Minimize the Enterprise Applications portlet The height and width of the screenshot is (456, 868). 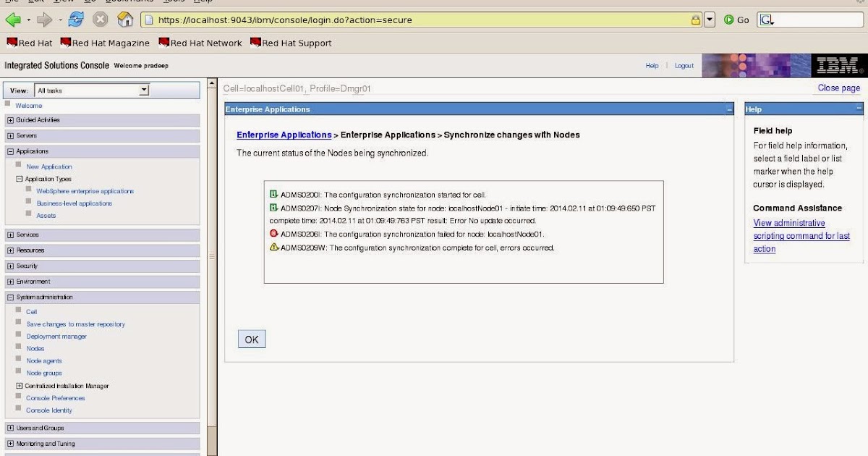[x=729, y=109]
